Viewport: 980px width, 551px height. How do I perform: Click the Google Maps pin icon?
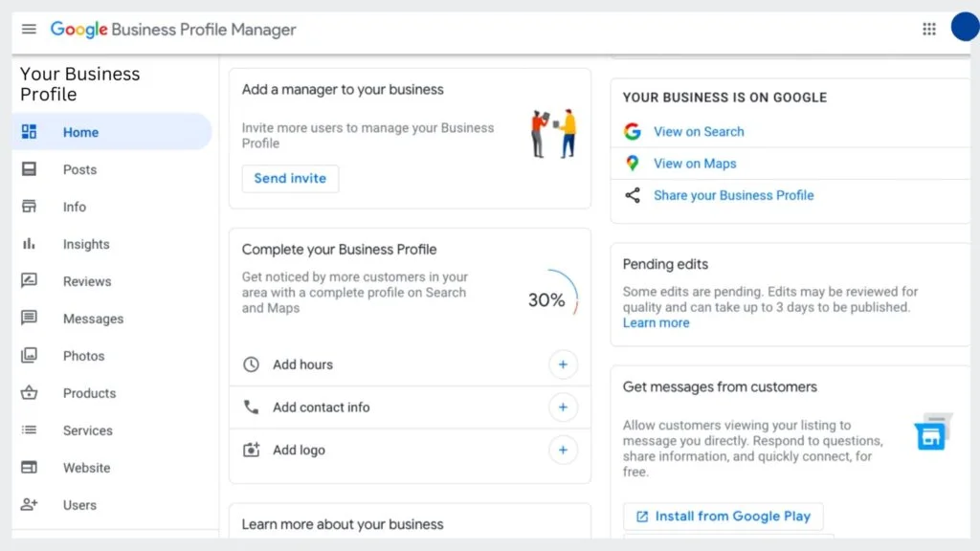coord(633,163)
